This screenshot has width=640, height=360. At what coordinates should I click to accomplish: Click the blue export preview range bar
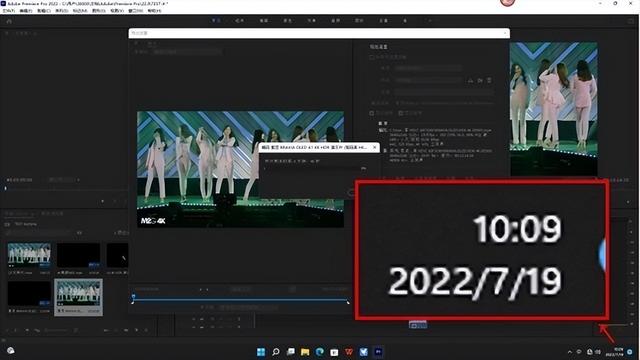click(x=240, y=300)
